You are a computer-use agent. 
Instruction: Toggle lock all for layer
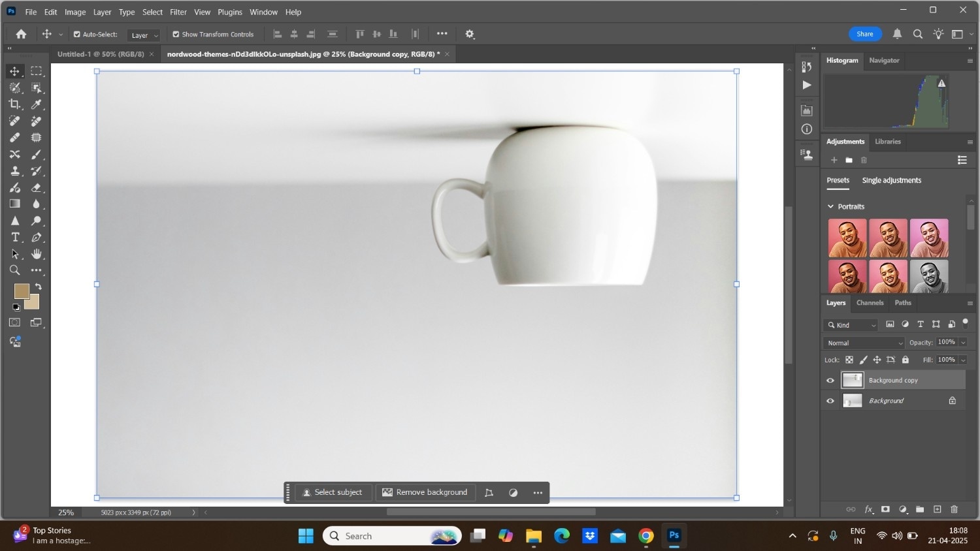tap(906, 360)
